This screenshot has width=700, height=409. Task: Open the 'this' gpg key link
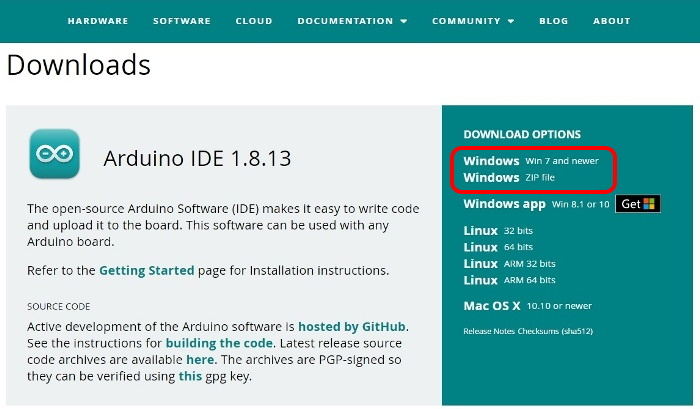click(190, 376)
